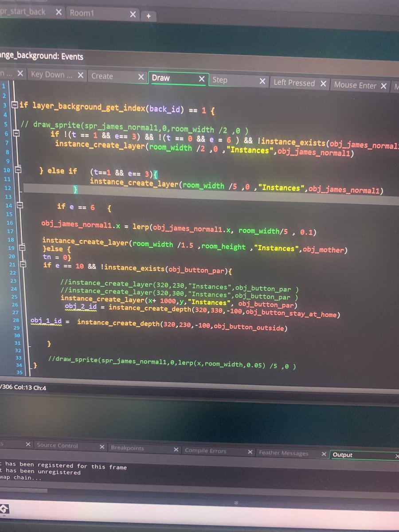399x532 pixels.
Task: Close the Breakpoints tab
Action: (x=176, y=450)
